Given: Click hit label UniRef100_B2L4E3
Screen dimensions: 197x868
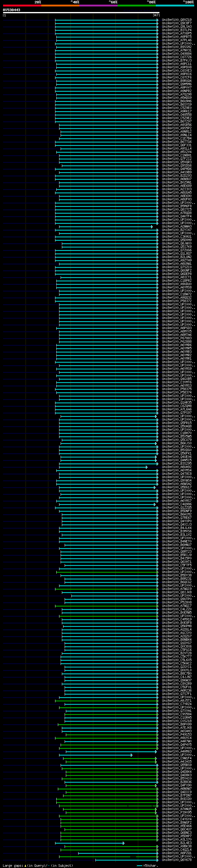Looking at the screenshot, I should pyautogui.click(x=177, y=843).
